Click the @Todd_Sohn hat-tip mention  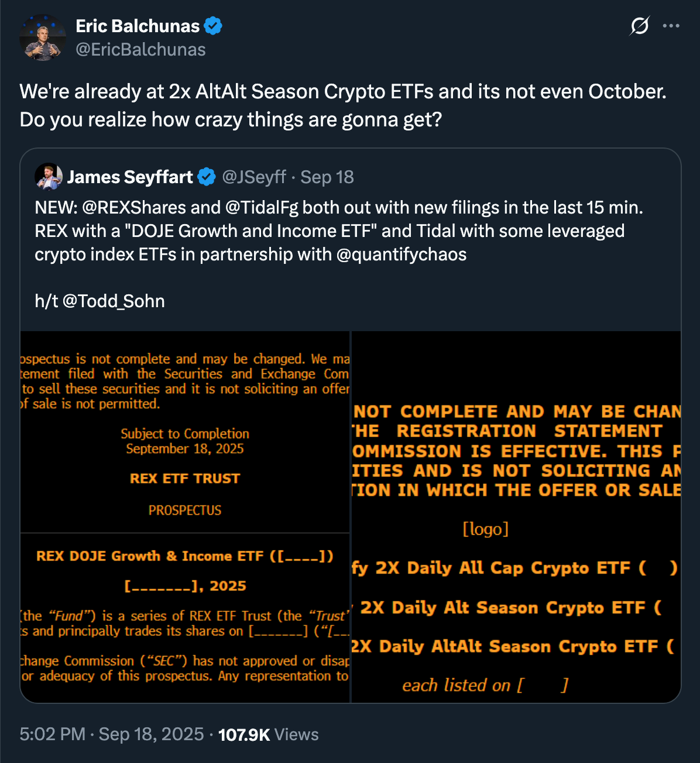click(114, 301)
